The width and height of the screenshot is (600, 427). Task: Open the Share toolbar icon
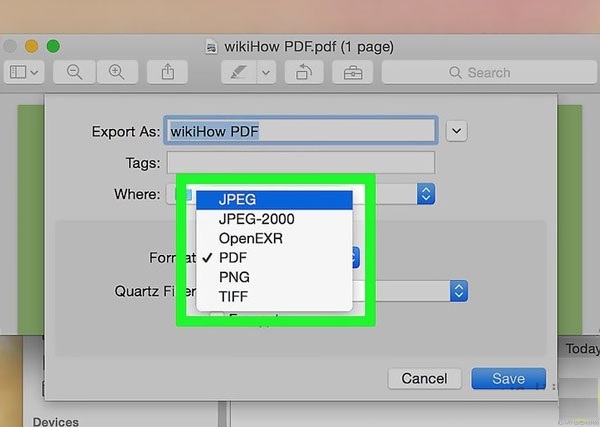point(167,72)
